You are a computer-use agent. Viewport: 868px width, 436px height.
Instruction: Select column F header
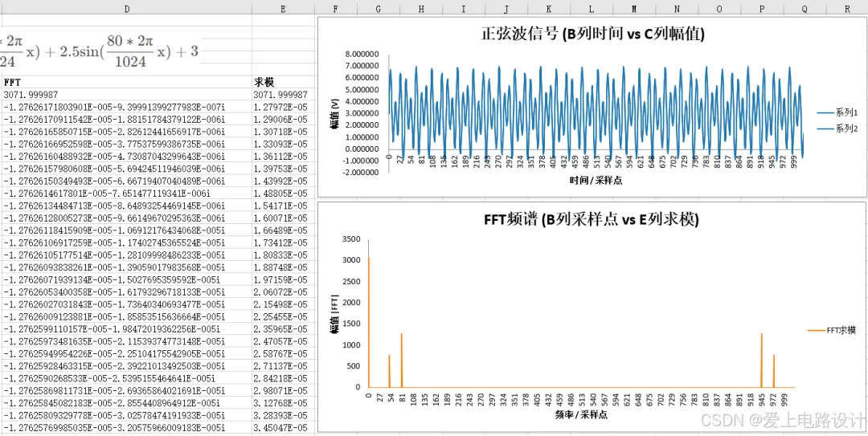tap(336, 9)
